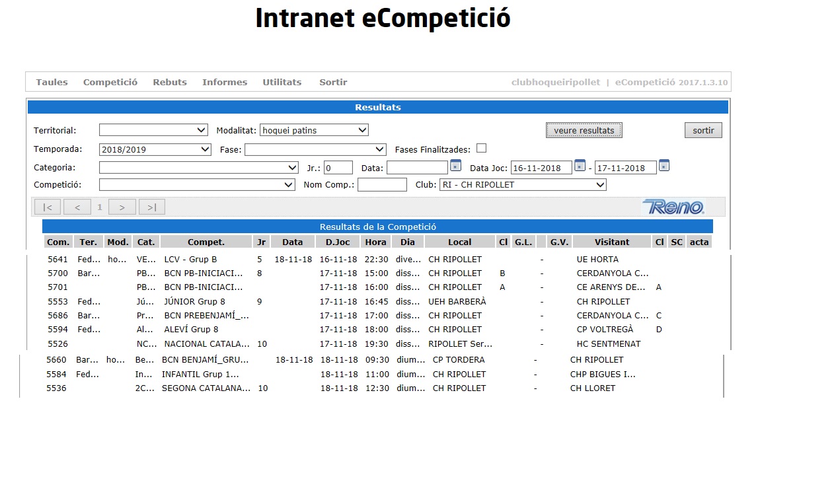Click the Compet. column header
Image resolution: width=836 pixels, height=504 pixels.
pyautogui.click(x=206, y=242)
